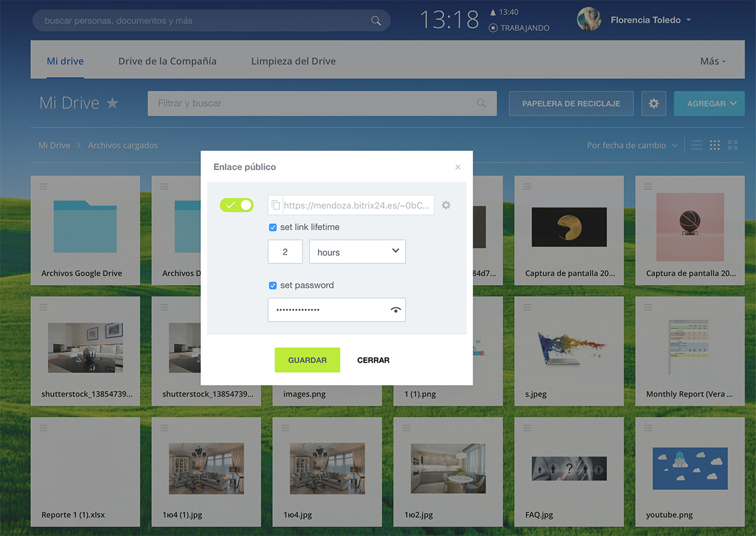Switch to small grid view icon
This screenshot has width=756, height=536.
coord(714,145)
